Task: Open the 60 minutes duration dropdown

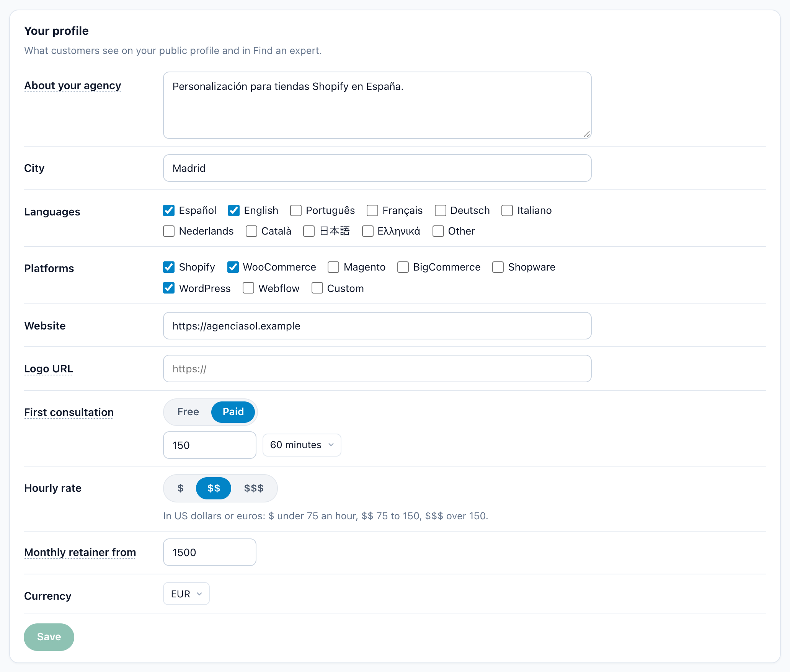Action: tap(302, 445)
